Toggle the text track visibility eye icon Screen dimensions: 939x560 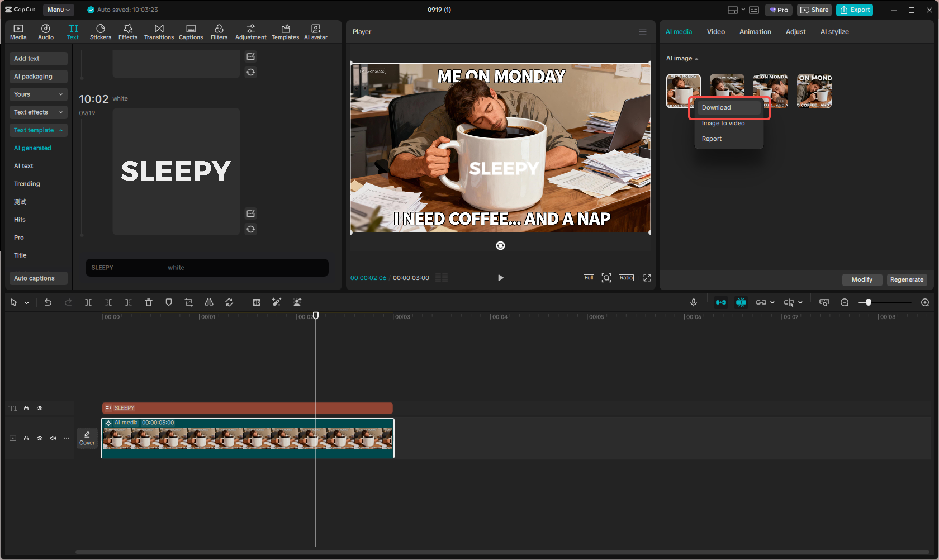pos(40,408)
